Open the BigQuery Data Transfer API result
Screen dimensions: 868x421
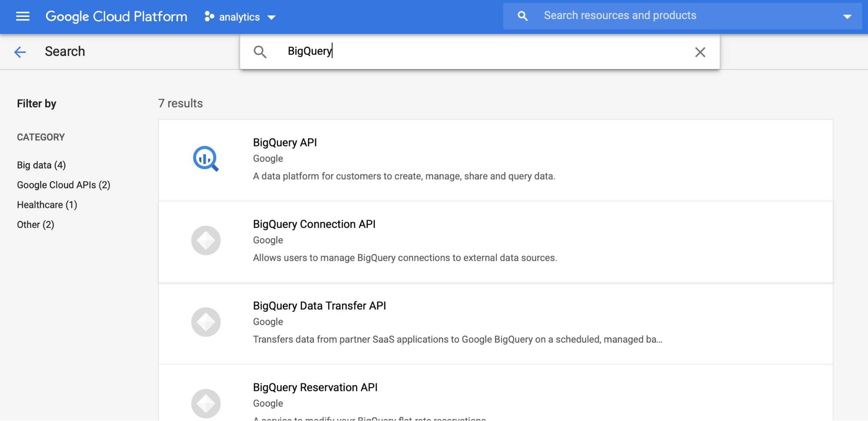click(x=320, y=306)
